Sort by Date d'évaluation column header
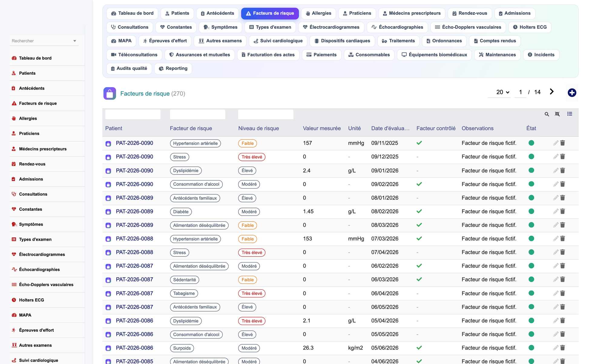589x364 pixels. coord(390,128)
